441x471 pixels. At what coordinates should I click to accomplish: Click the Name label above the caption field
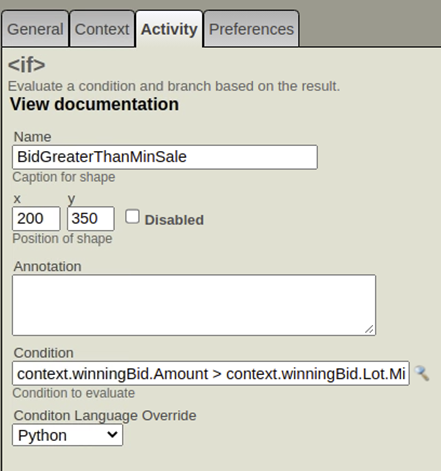coord(32,137)
